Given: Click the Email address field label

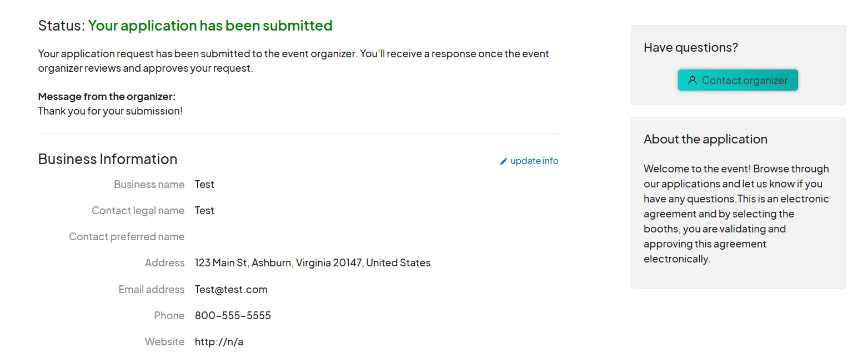Looking at the screenshot, I should coord(152,289).
